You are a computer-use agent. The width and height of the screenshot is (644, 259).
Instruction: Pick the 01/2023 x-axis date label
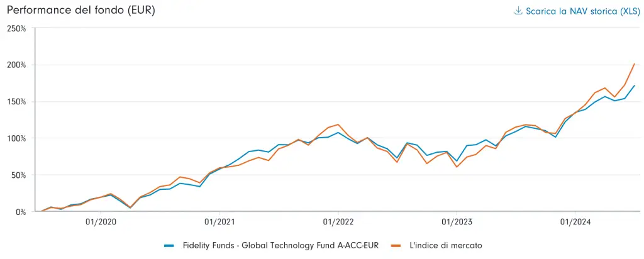point(457,222)
